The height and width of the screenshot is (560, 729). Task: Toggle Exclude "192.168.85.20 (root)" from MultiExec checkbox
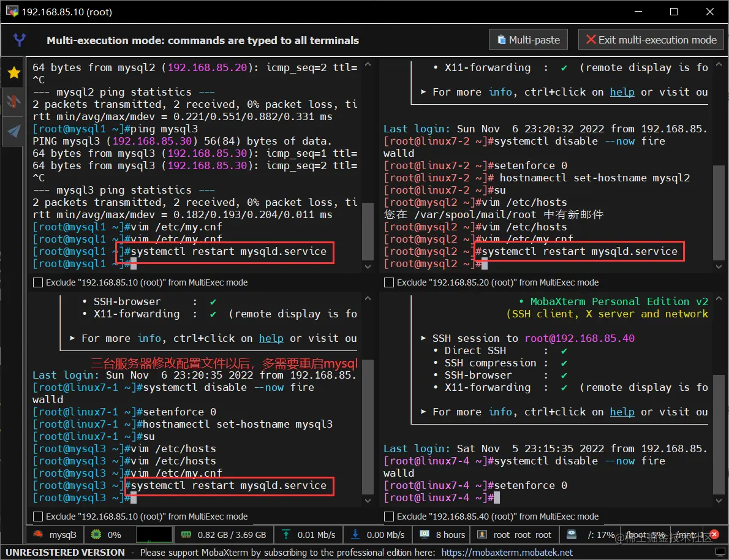(389, 282)
